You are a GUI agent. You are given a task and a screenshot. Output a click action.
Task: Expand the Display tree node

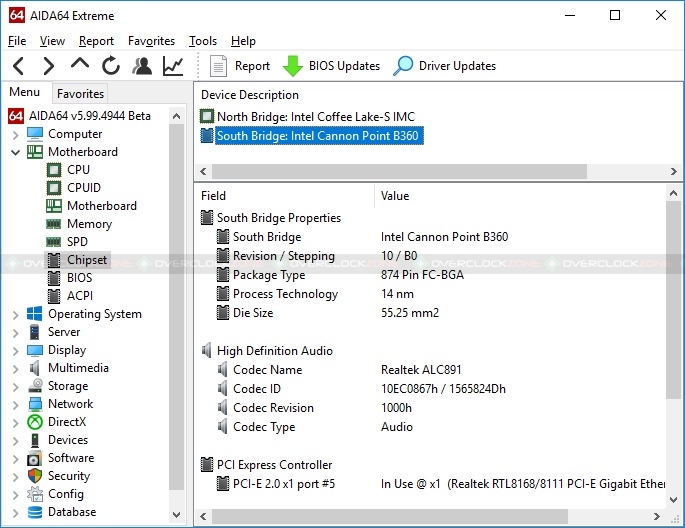pyautogui.click(x=16, y=351)
